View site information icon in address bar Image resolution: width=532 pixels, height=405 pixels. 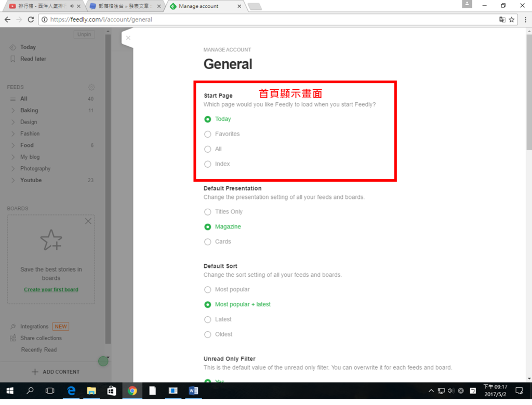pos(45,20)
